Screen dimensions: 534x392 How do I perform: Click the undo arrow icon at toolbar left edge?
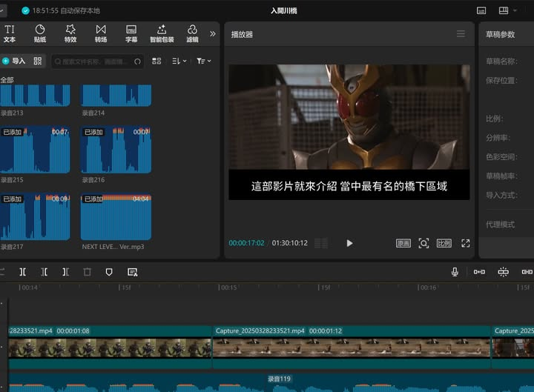tap(2, 272)
